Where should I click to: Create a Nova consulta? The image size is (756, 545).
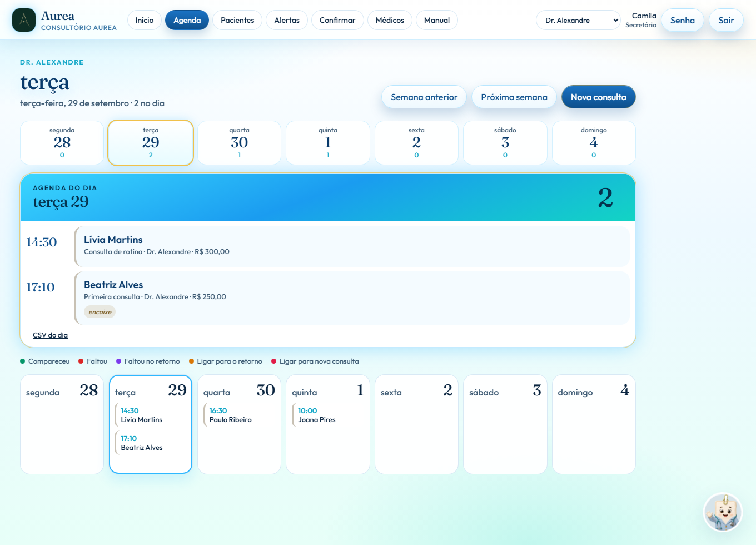click(599, 97)
